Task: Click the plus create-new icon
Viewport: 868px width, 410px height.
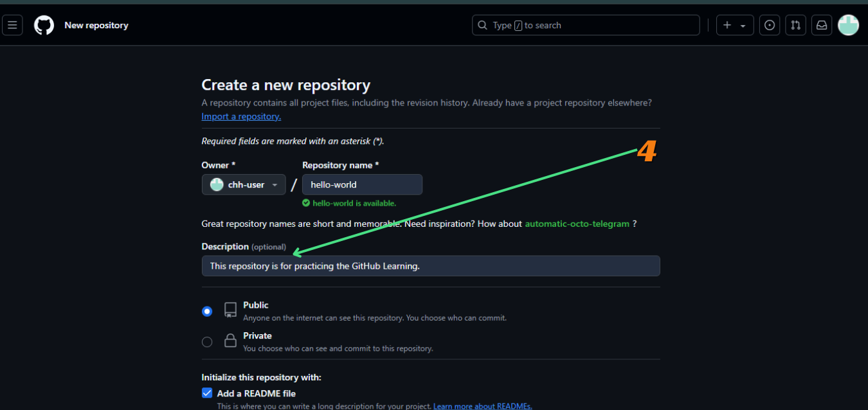Action: click(x=727, y=25)
